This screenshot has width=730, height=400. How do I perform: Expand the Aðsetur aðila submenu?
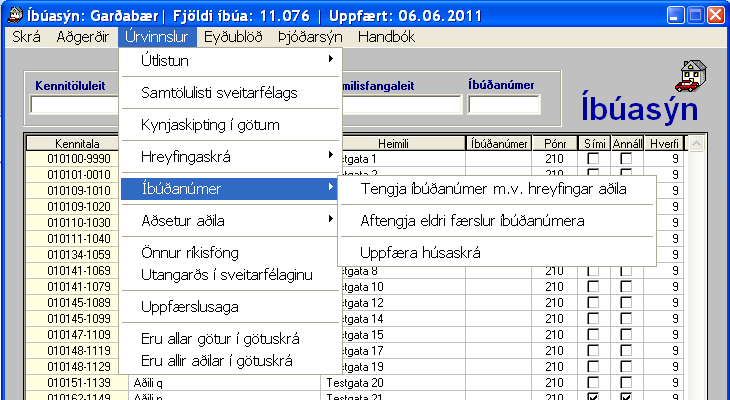230,220
